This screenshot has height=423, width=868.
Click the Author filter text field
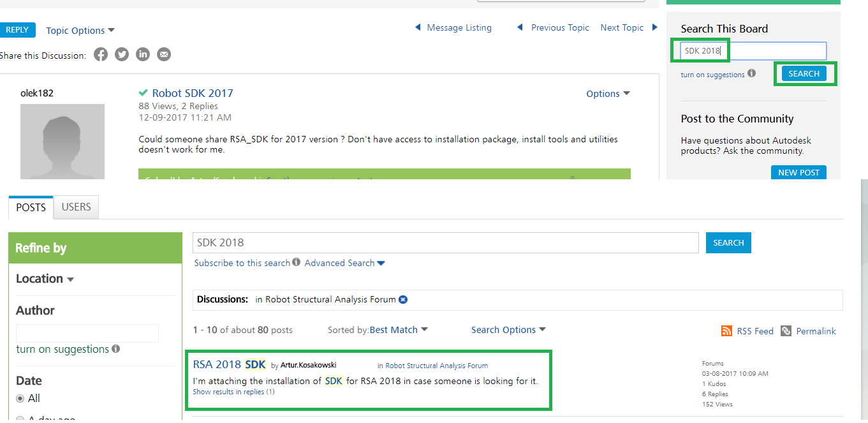click(87, 333)
